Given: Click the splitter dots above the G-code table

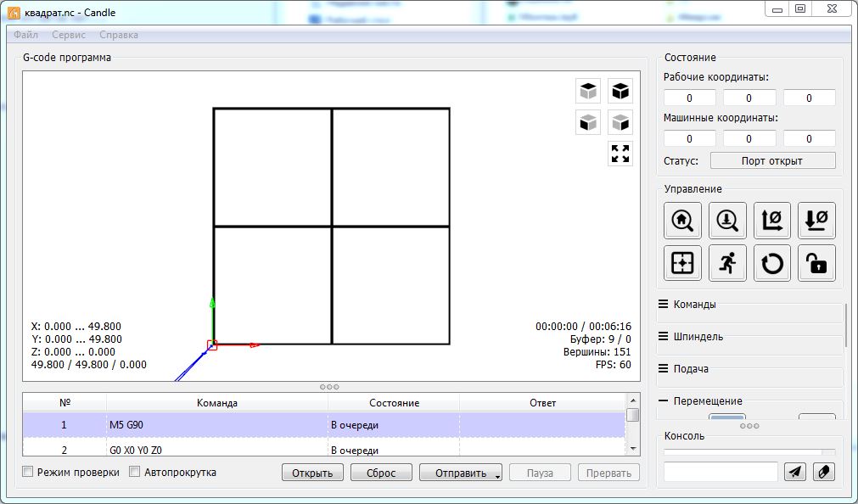Looking at the screenshot, I should [x=329, y=387].
